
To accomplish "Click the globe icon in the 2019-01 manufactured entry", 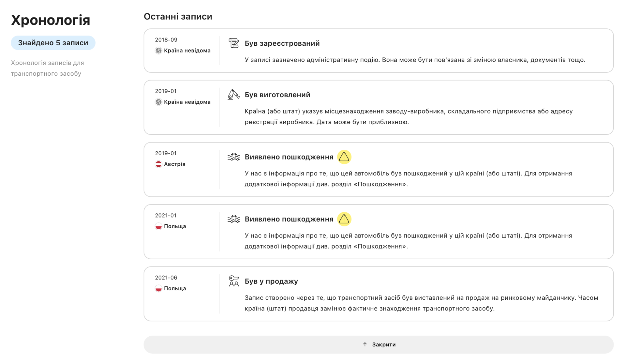I will pyautogui.click(x=159, y=102).
